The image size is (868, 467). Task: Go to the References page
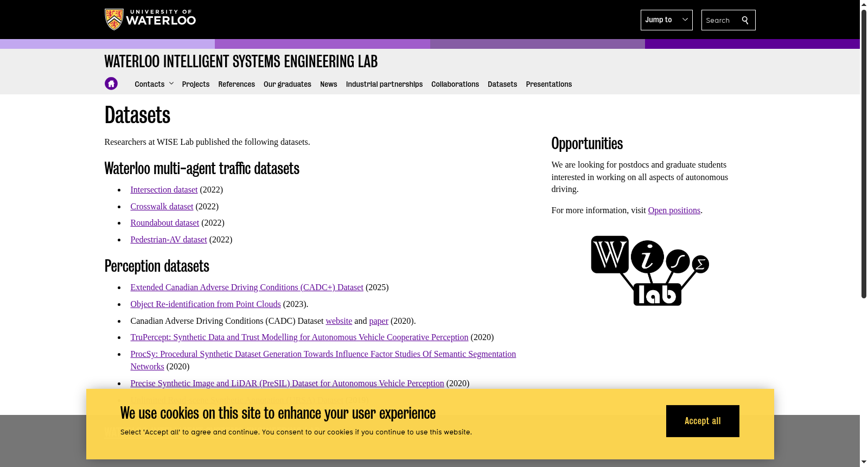click(x=237, y=84)
